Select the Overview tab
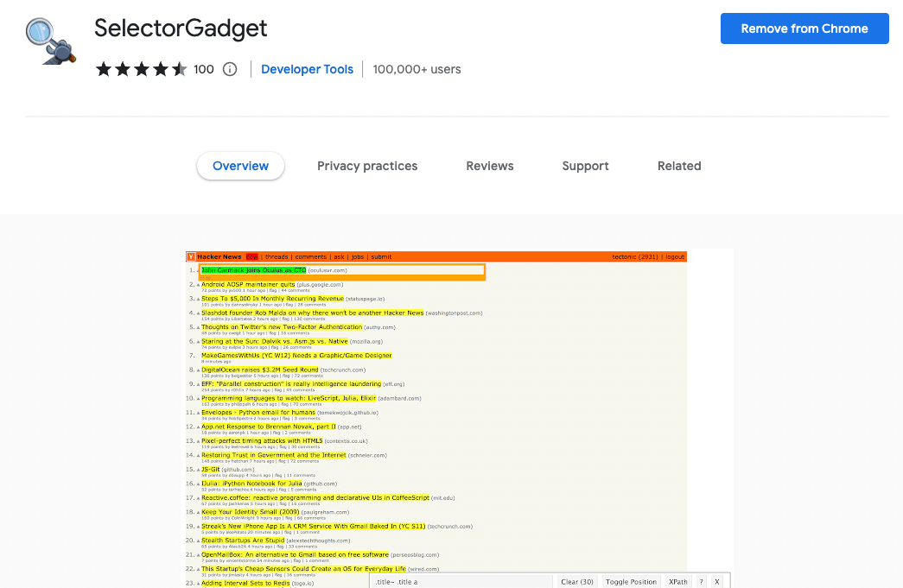 pyautogui.click(x=240, y=166)
